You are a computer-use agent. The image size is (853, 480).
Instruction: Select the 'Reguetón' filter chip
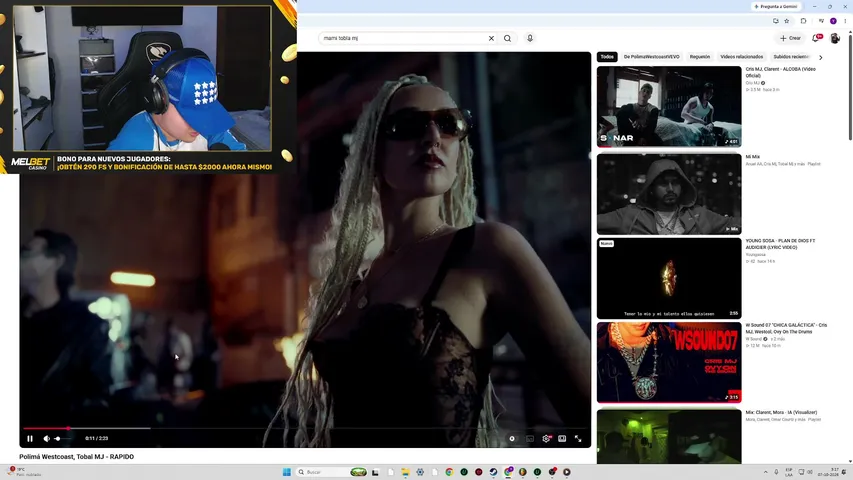(x=700, y=57)
